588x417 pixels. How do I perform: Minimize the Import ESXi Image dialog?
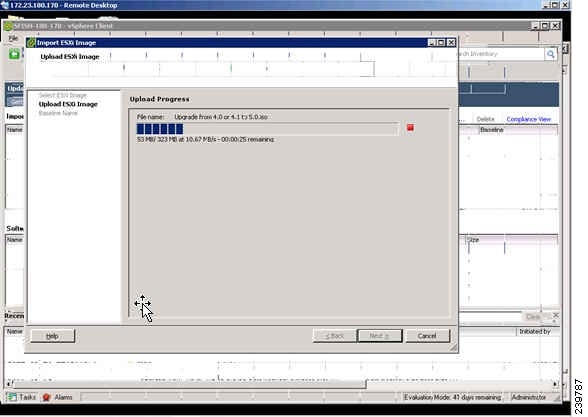point(432,43)
